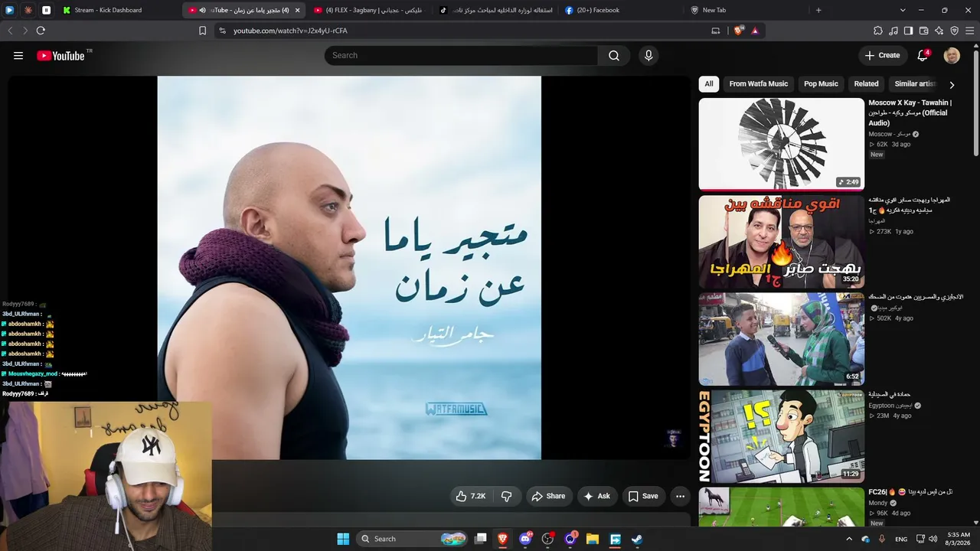Open Discord from the taskbar
Screen dimensions: 980x551
(x=525, y=539)
